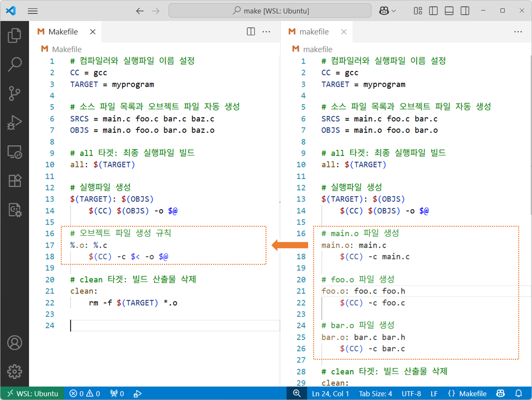The image size is (532, 400).
Task: Open Run and Debug view
Action: [15, 123]
